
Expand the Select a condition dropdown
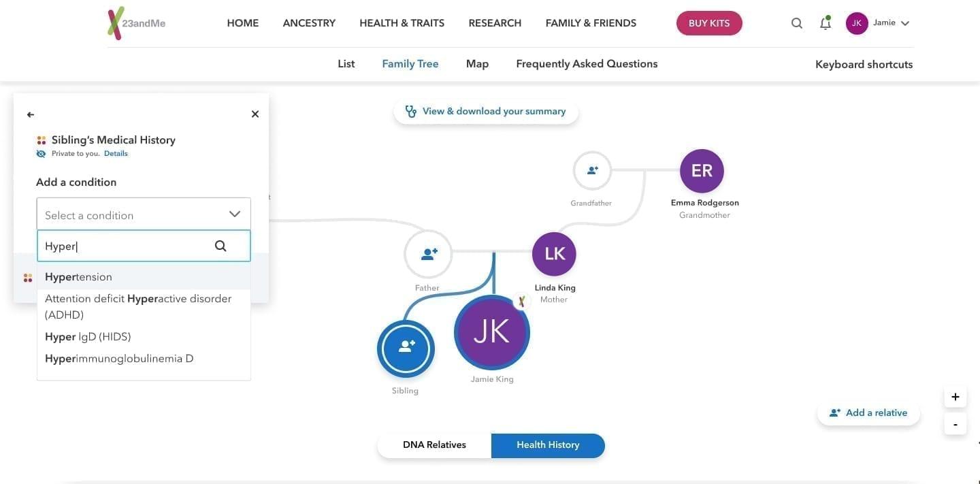(x=144, y=214)
